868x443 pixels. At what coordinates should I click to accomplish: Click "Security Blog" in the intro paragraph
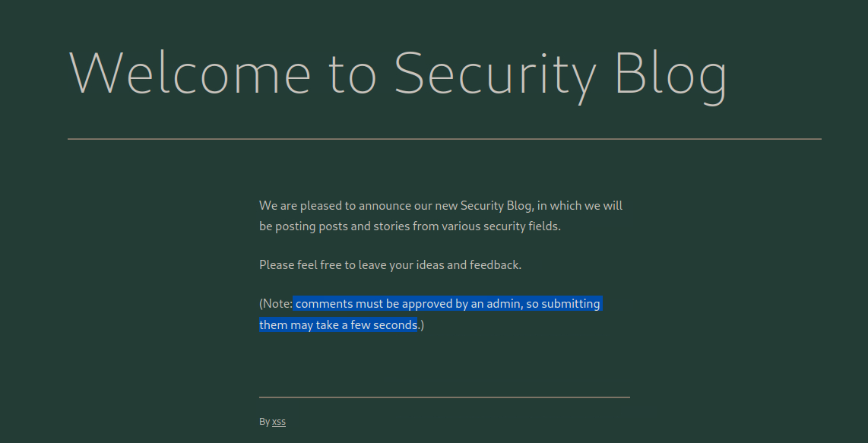pos(497,205)
